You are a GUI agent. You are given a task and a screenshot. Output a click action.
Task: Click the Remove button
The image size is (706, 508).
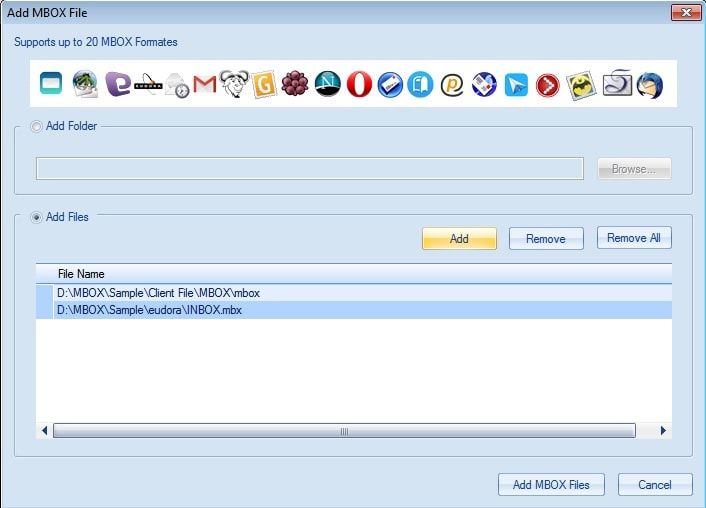[546, 238]
